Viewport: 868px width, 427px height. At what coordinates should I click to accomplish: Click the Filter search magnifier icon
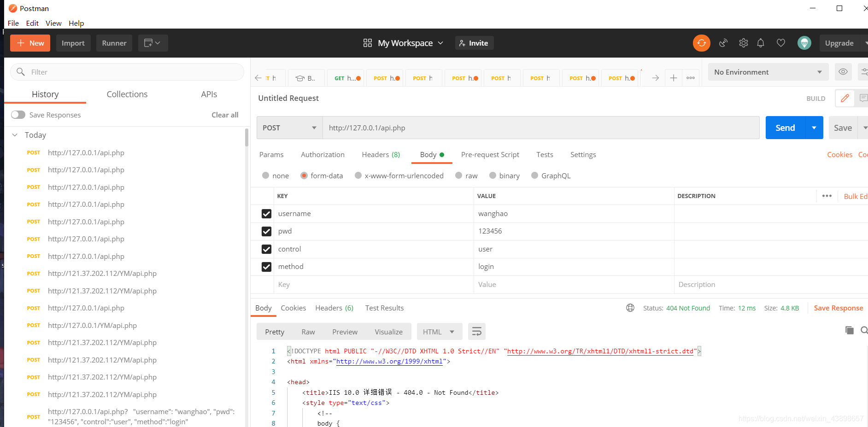coord(21,72)
